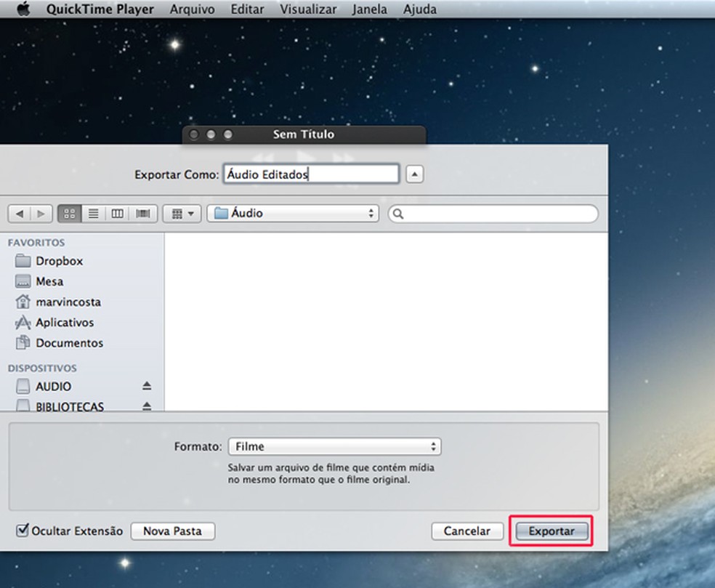Select Aplicativos in the sidebar
This screenshot has height=588, width=715.
coord(65,323)
